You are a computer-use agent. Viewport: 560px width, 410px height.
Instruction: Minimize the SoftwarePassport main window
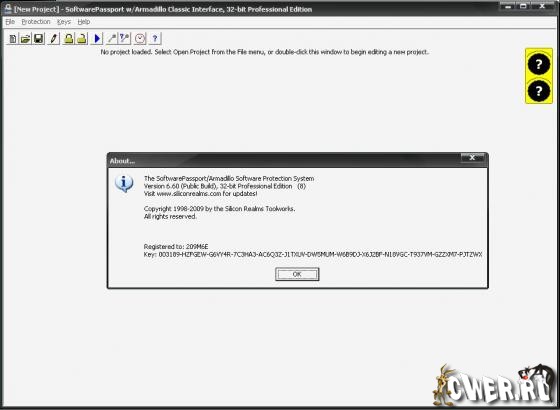click(x=508, y=6)
